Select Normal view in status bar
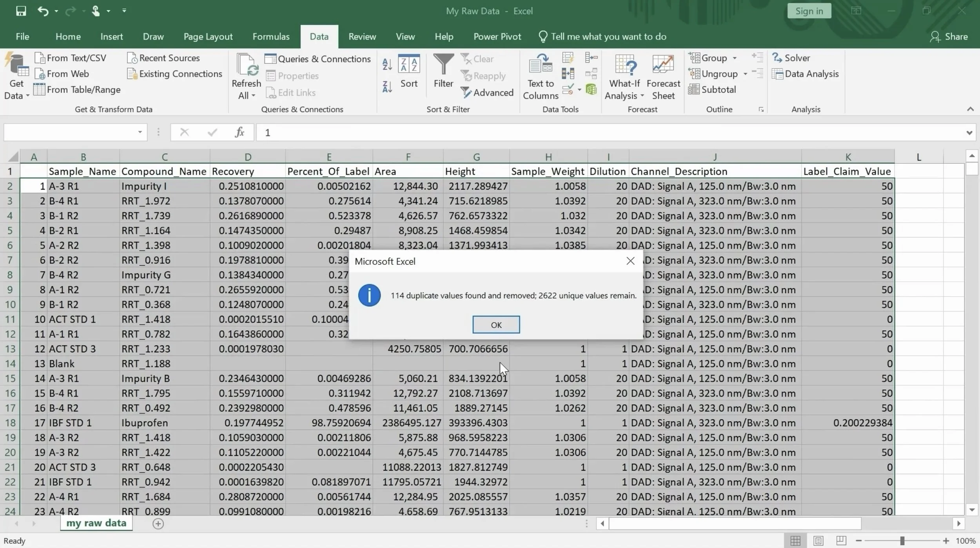 (795, 541)
